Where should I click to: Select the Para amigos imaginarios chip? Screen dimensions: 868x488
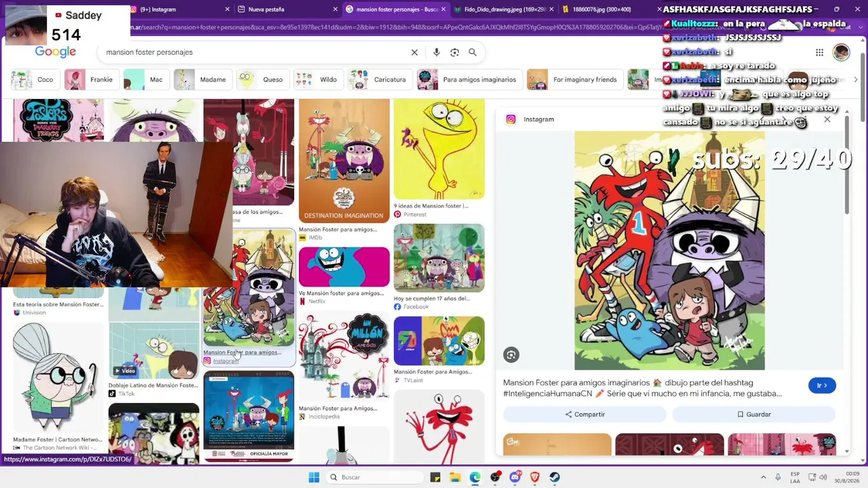pyautogui.click(x=469, y=79)
